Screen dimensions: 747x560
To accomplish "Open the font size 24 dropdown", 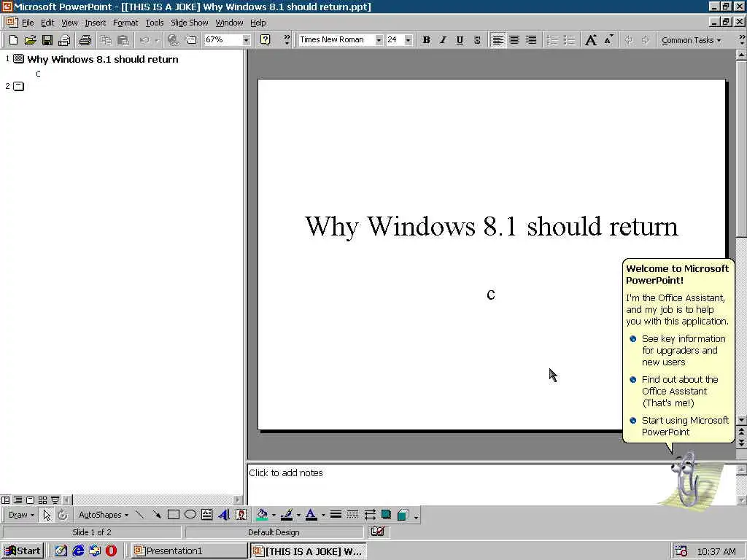I will click(409, 40).
